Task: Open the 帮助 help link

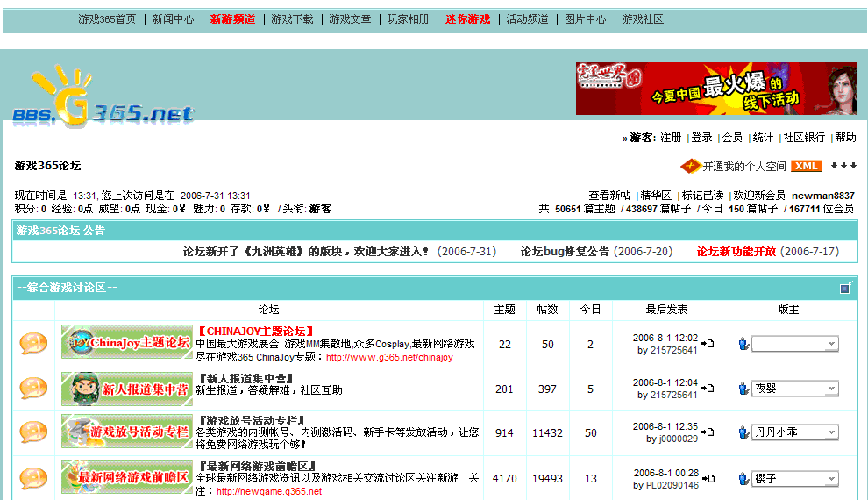Action: [x=846, y=138]
